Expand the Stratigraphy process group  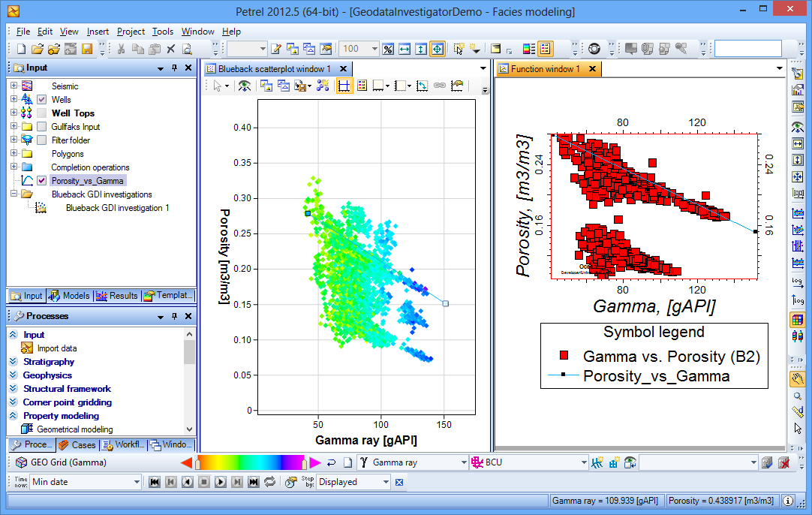[14, 362]
